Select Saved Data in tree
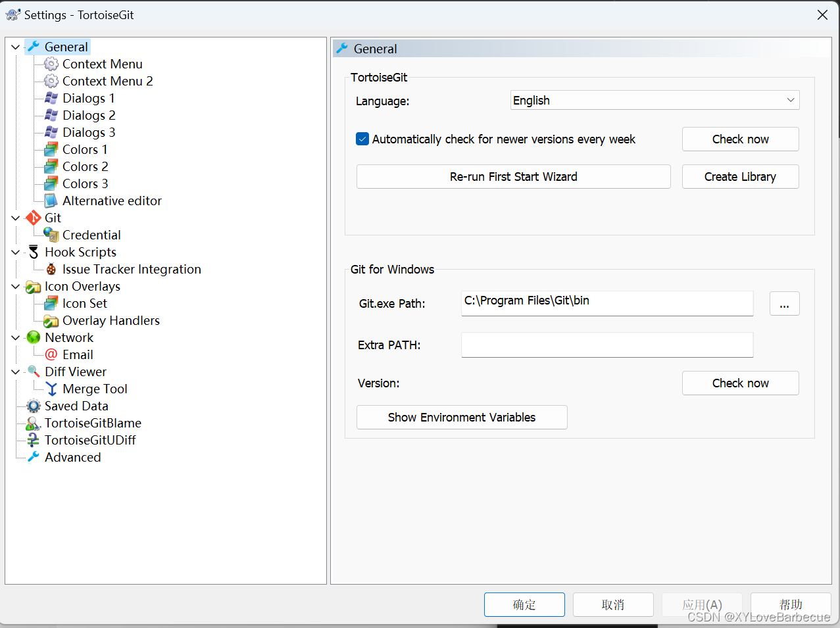Image resolution: width=840 pixels, height=628 pixels. click(x=76, y=406)
